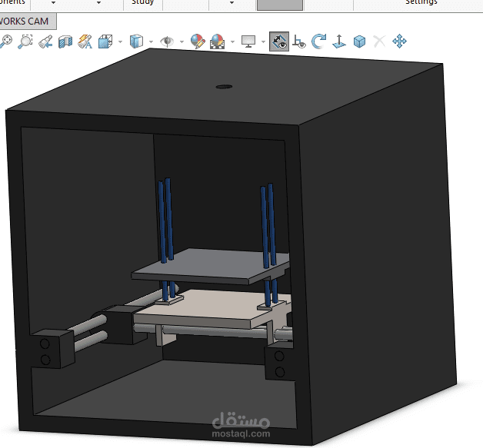Open Dynamic Annotation Views

pos(85,41)
